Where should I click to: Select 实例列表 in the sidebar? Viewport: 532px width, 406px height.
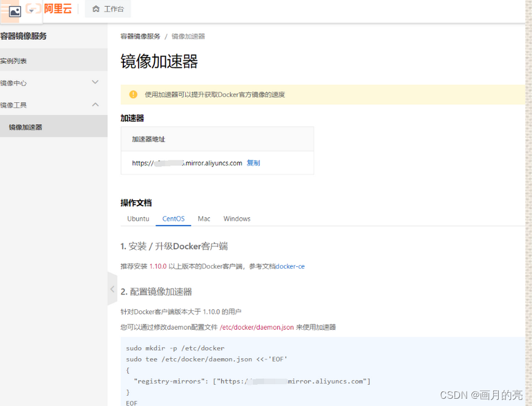[54, 61]
